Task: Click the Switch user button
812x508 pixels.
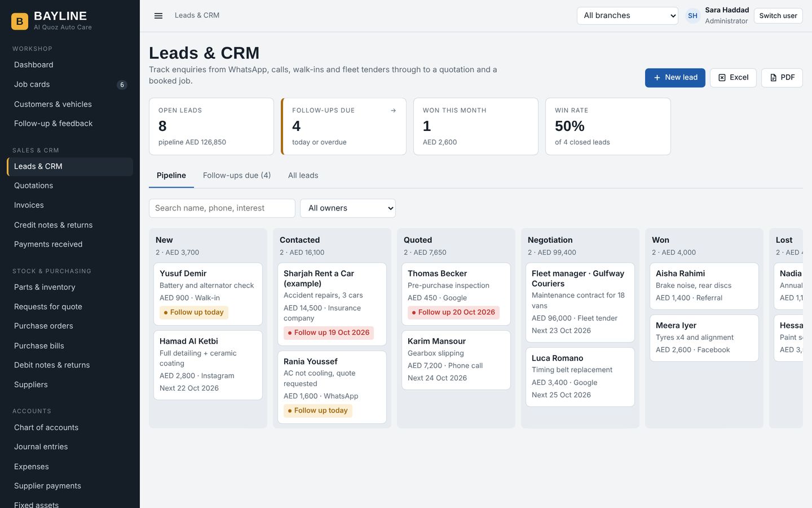Action: point(778,16)
